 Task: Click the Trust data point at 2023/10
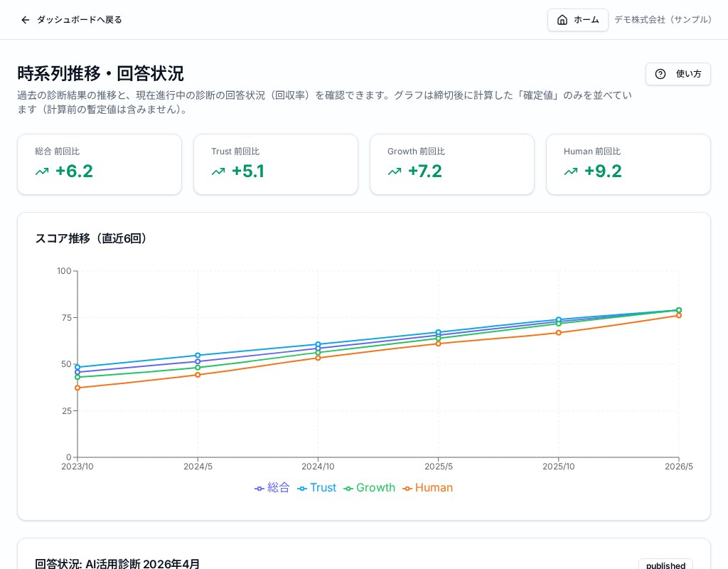tap(77, 367)
